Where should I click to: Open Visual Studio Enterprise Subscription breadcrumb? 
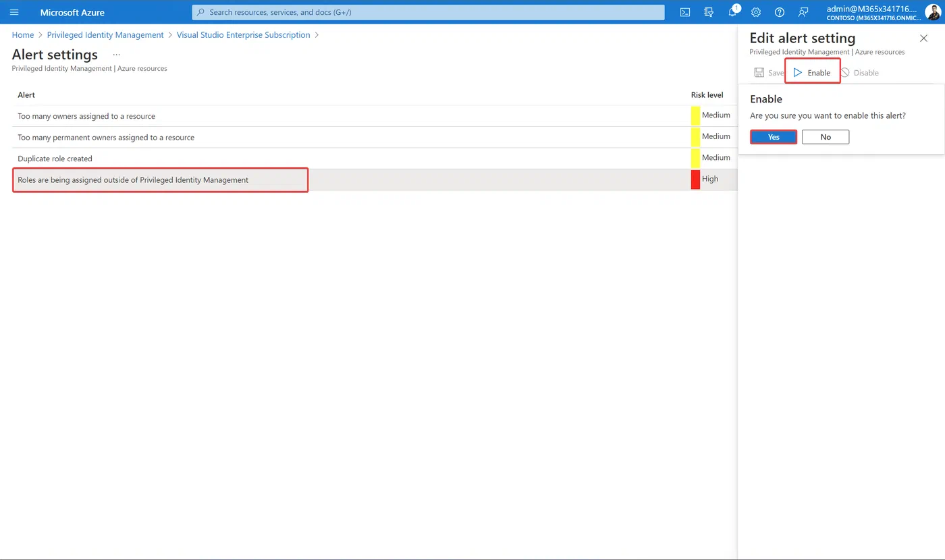coord(244,35)
